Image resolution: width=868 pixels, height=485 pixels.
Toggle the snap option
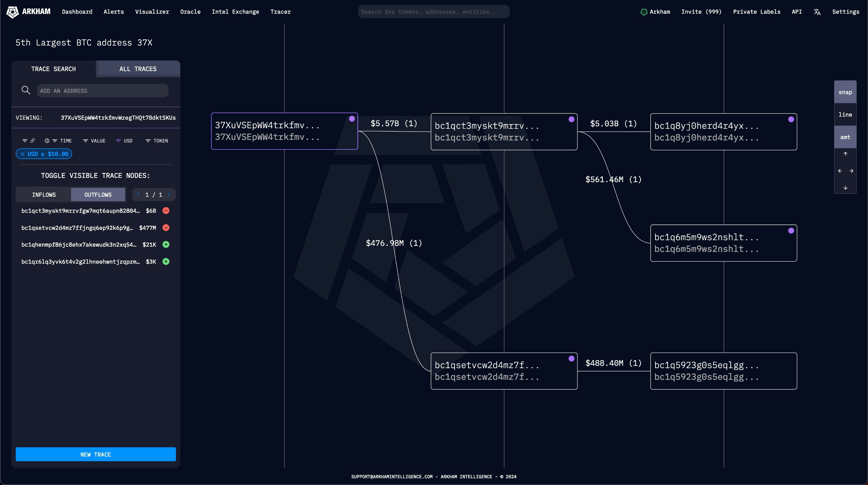tap(845, 92)
